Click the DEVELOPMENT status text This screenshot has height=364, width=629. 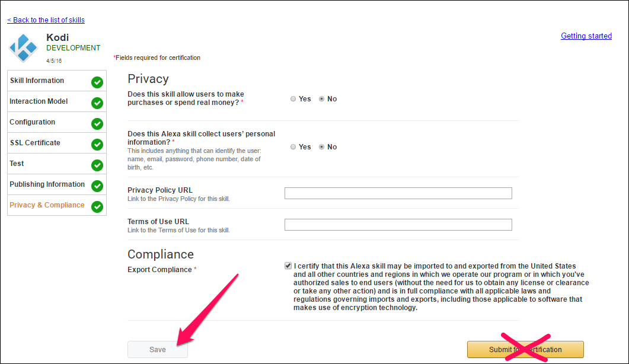73,48
